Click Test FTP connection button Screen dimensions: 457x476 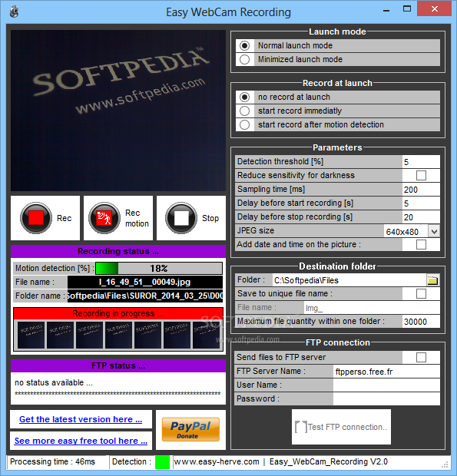pyautogui.click(x=341, y=427)
